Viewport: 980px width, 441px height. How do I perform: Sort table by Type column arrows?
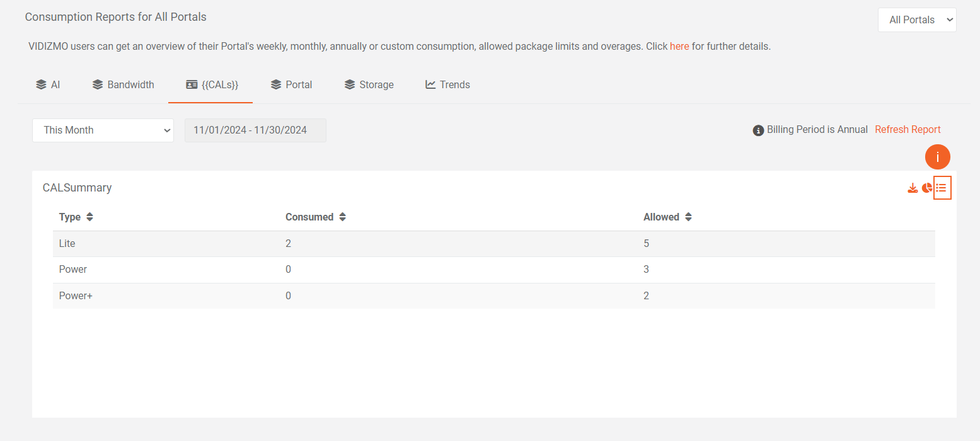pos(89,217)
